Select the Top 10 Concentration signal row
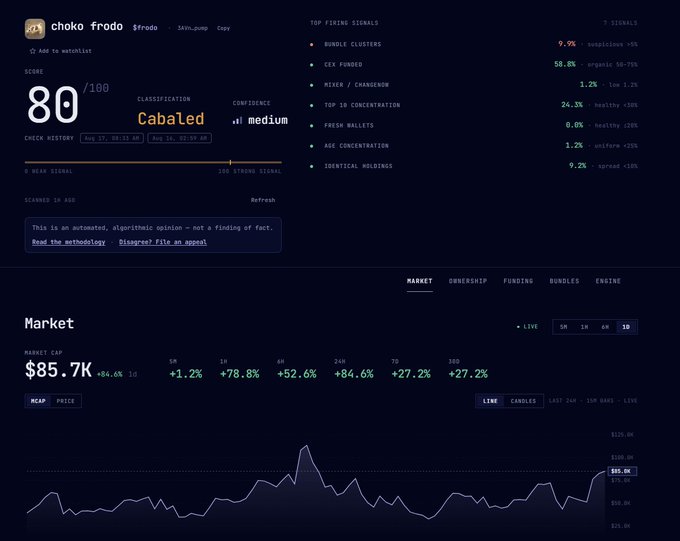Viewport: 680px width, 541px height. 474,105
